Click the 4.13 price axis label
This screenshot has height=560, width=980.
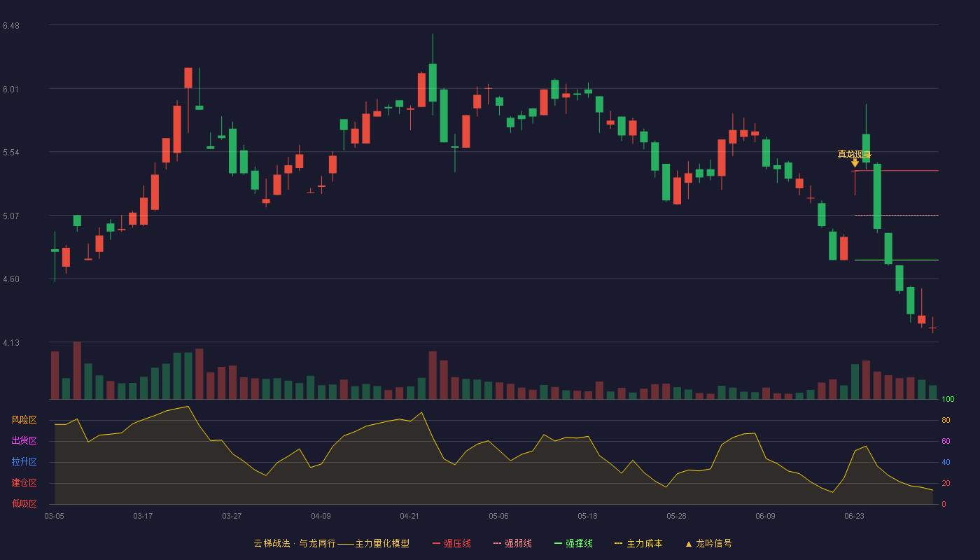11,343
